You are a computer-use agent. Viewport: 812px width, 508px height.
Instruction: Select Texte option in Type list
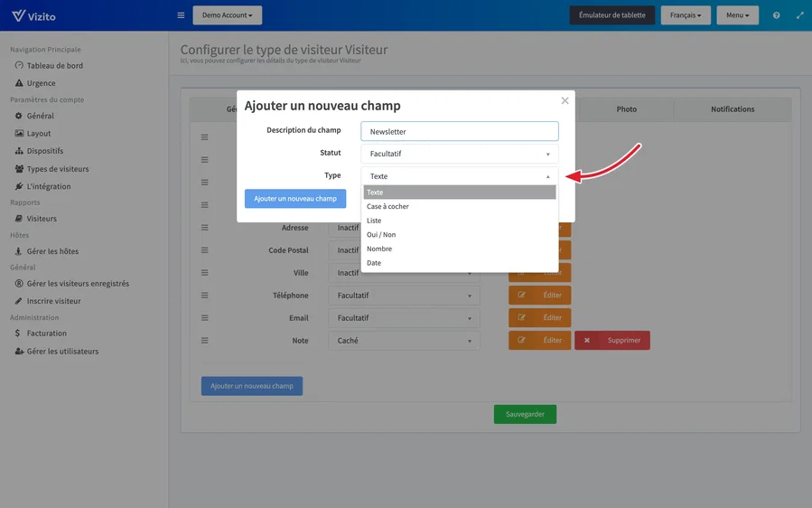pos(460,193)
